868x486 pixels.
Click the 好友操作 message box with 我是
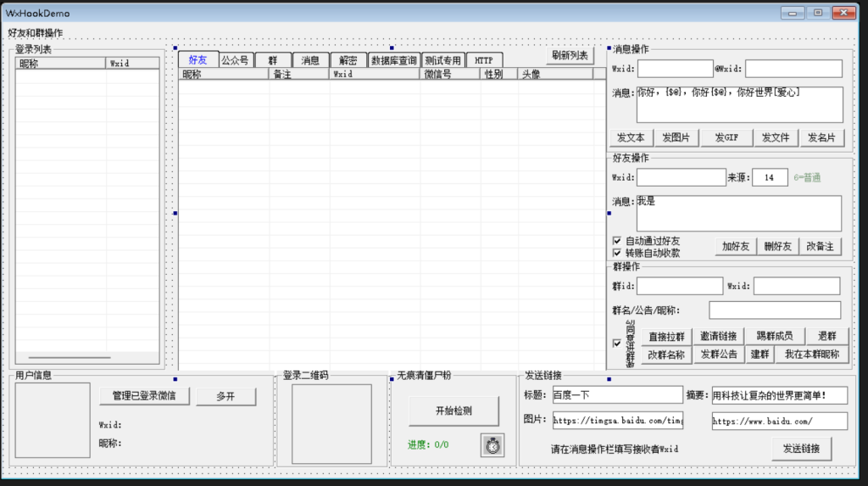click(x=739, y=213)
